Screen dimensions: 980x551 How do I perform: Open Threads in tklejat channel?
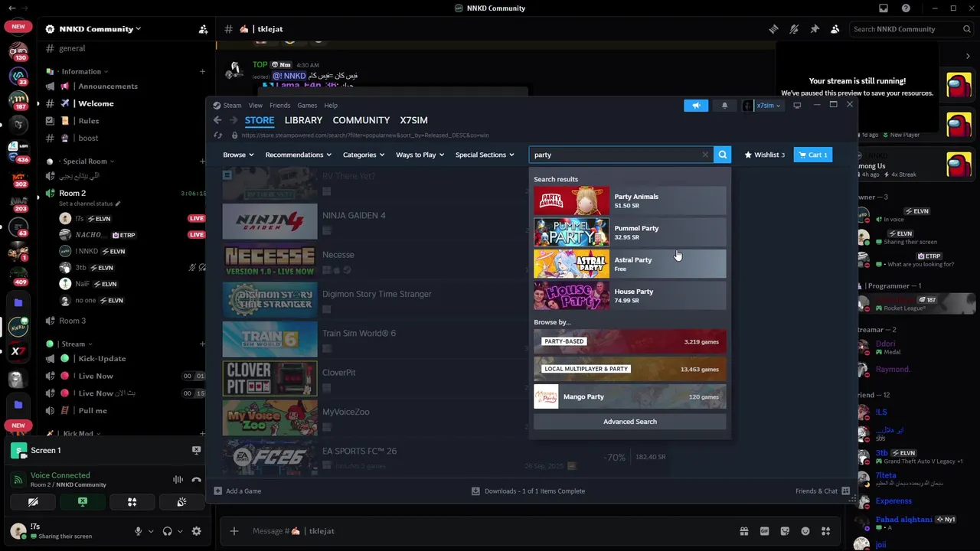pos(773,29)
